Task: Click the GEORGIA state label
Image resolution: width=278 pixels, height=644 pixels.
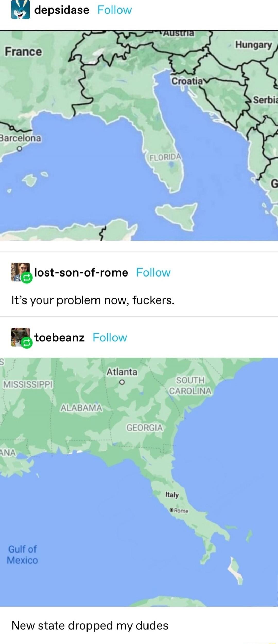Action: tap(145, 428)
